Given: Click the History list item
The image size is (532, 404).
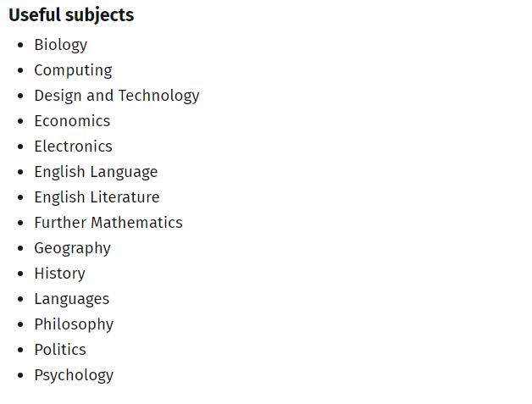Looking at the screenshot, I should tap(59, 274).
